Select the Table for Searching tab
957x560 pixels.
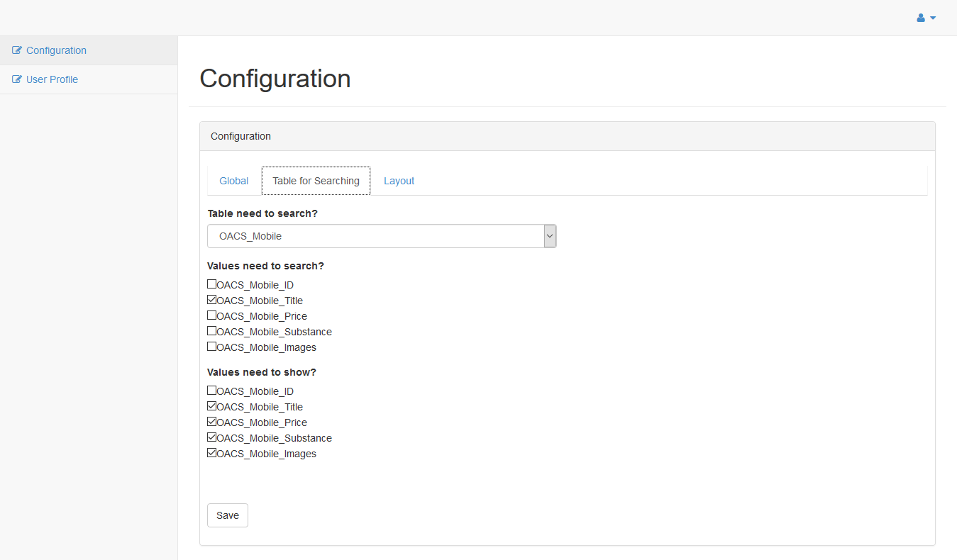coord(316,181)
